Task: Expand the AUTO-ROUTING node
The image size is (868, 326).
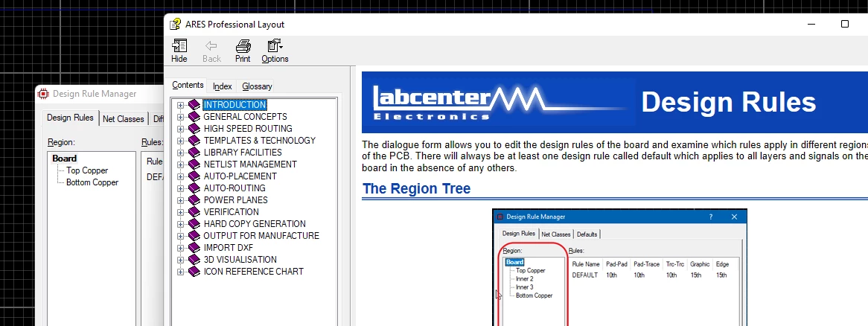Action: (x=180, y=188)
